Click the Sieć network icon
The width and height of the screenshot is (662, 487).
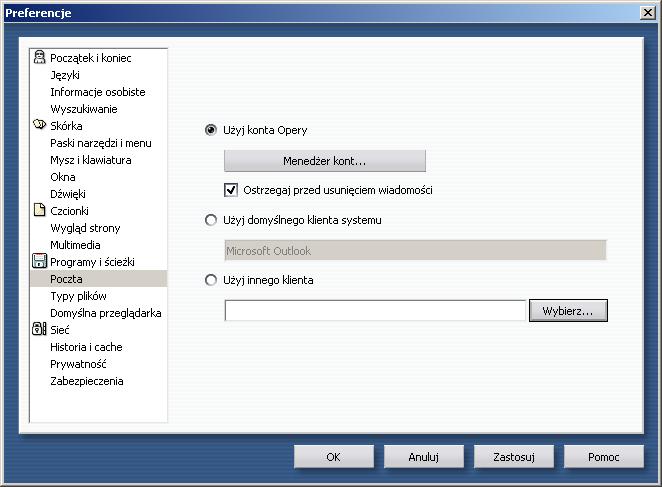click(x=40, y=330)
